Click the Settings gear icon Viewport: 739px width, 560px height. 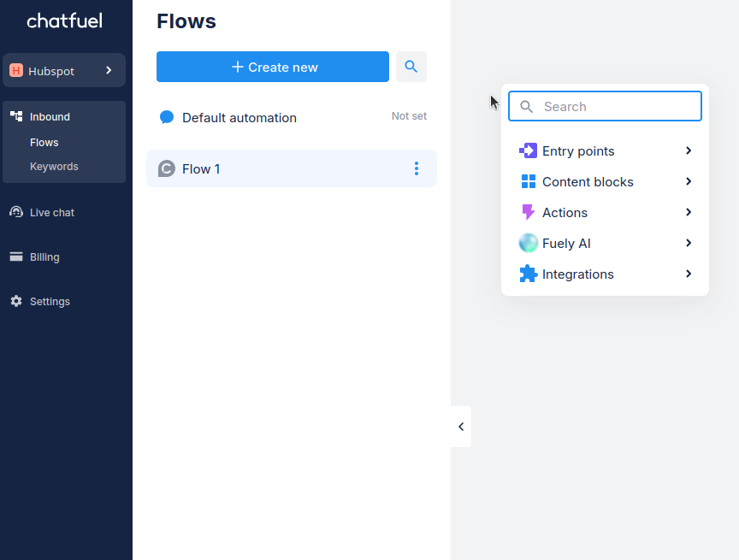point(15,301)
